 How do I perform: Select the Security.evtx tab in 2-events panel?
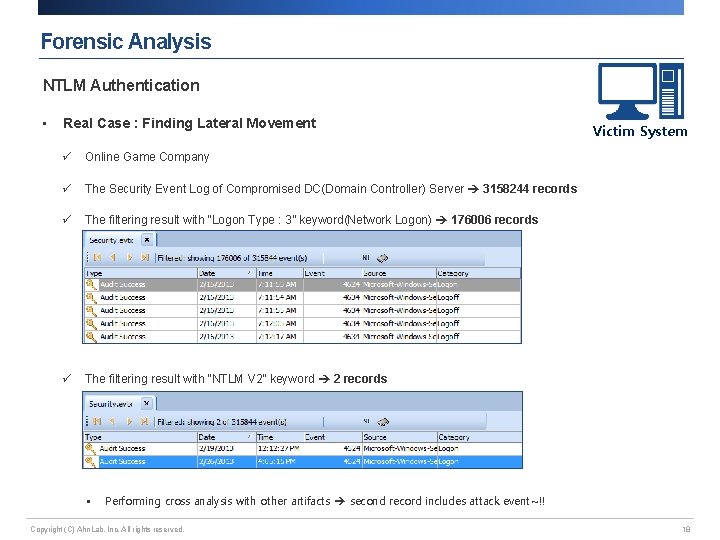coord(111,404)
